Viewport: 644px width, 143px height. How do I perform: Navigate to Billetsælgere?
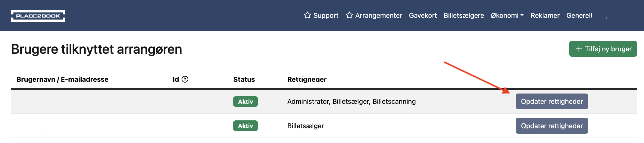(x=464, y=15)
